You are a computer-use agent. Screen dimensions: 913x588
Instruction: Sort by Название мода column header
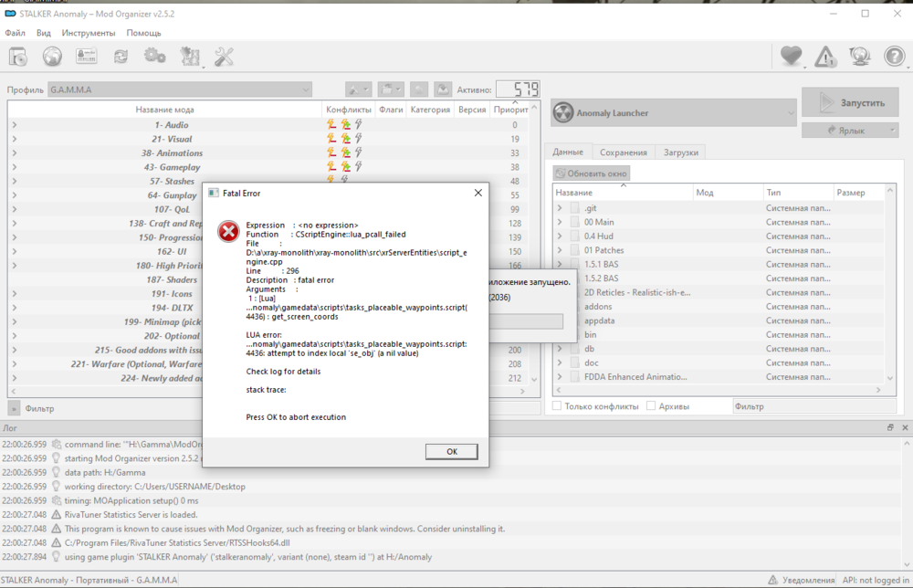(x=164, y=109)
